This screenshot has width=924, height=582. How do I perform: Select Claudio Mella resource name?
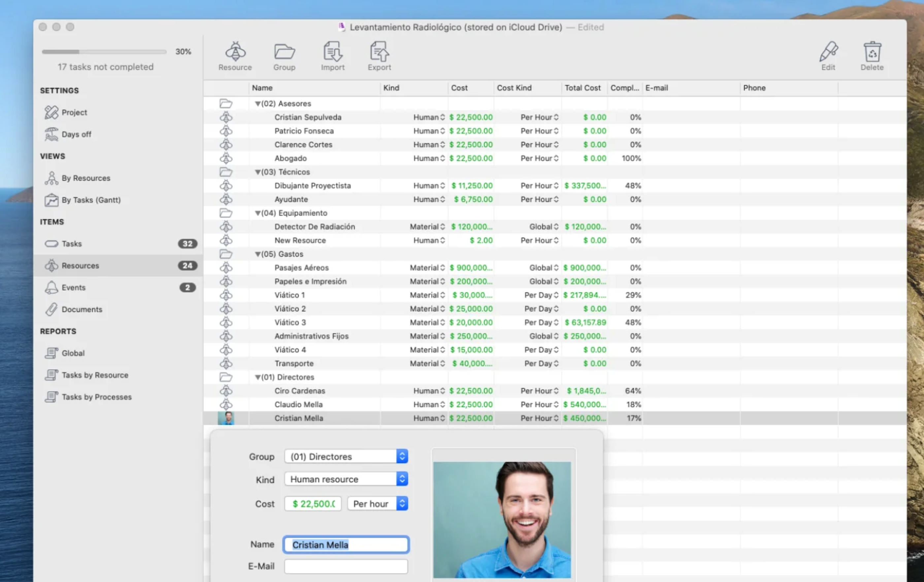298,405
